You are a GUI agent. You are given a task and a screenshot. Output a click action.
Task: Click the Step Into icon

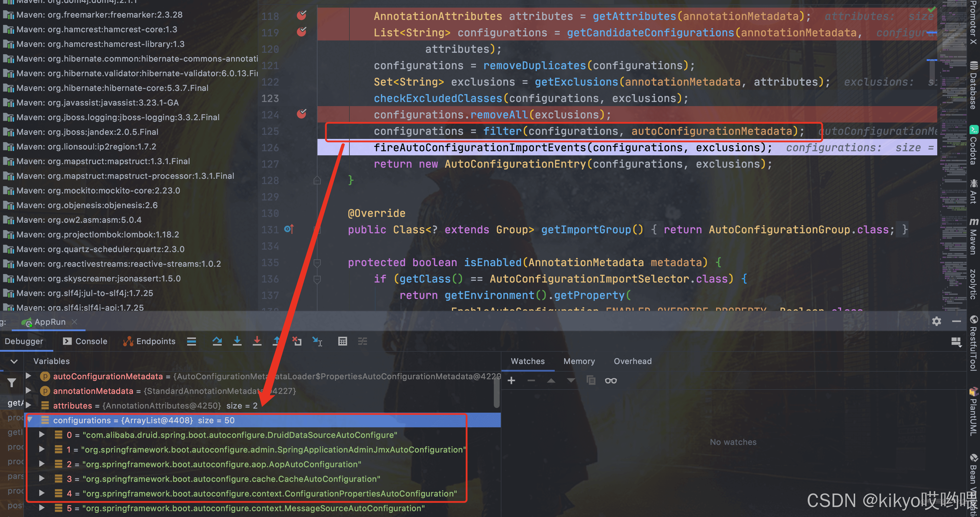pyautogui.click(x=237, y=341)
